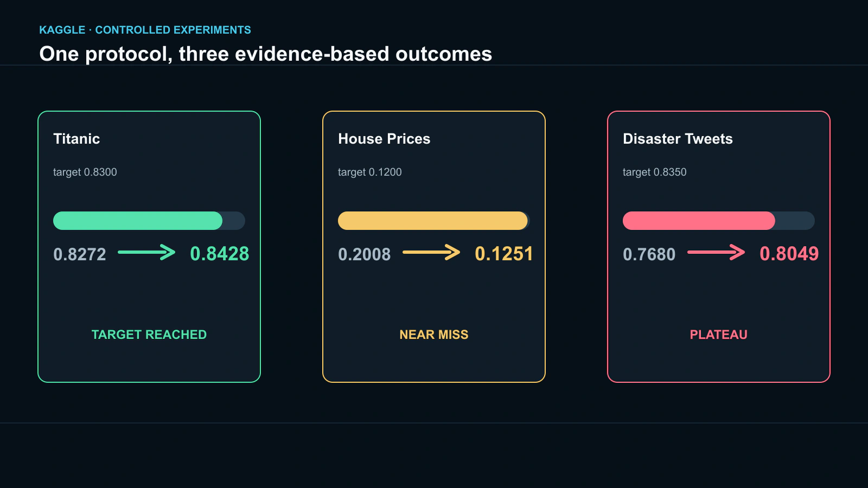Click the 'target 0.8350' label
Viewport: 868px width, 488px height.
[655, 172]
